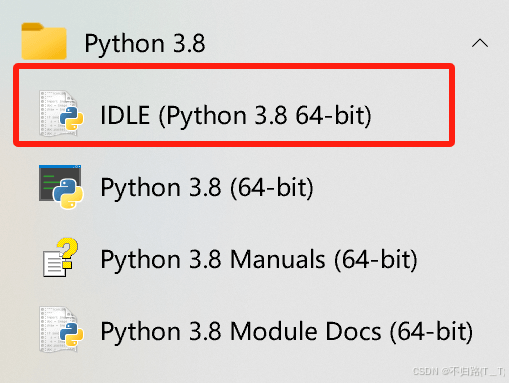Click '(64-bit)' in the Module Docs entry
Viewport: 509px width, 383px height.
tap(431, 332)
